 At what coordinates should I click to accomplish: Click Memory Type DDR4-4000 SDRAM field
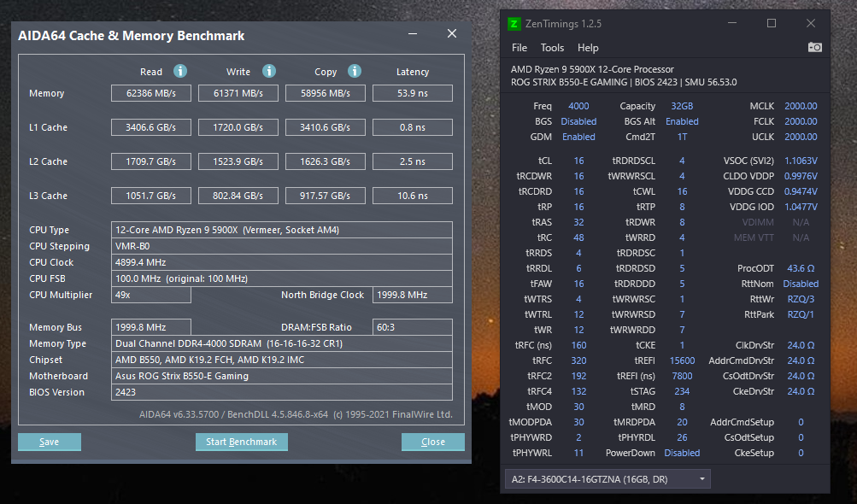click(x=281, y=343)
